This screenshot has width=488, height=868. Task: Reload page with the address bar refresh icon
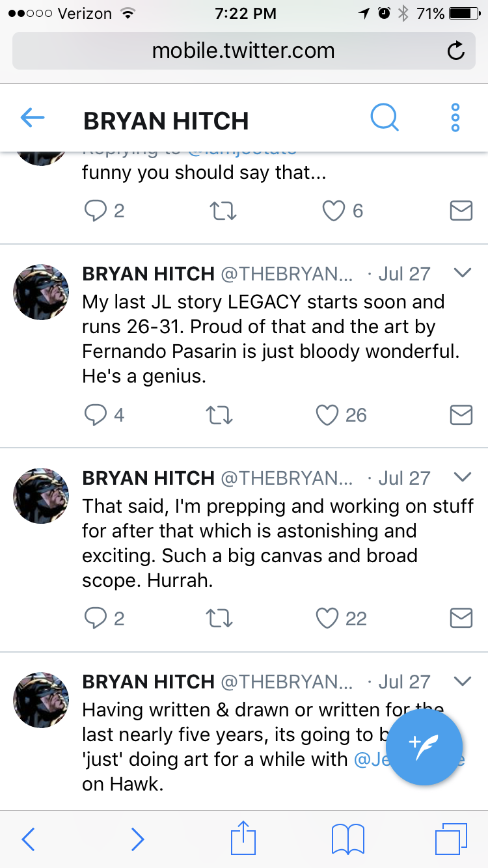pyautogui.click(x=457, y=51)
